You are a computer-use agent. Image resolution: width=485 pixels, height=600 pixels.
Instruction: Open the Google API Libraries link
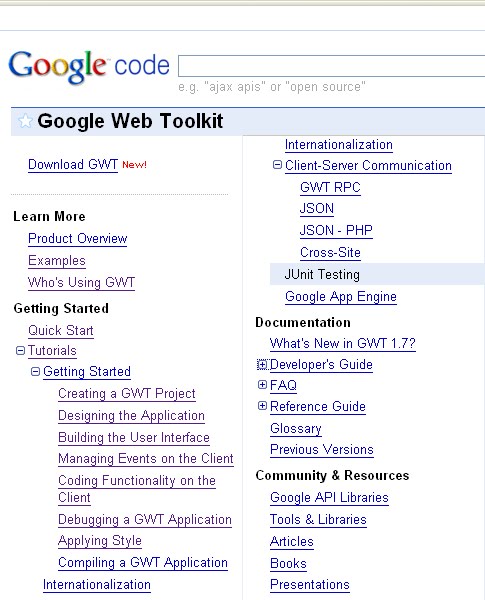pos(329,497)
